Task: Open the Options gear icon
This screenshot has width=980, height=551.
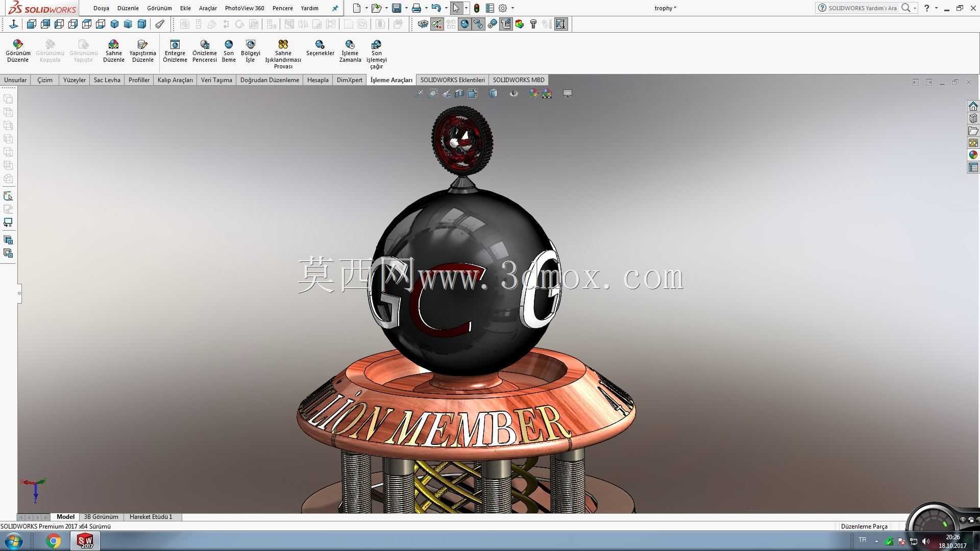Action: tap(503, 8)
